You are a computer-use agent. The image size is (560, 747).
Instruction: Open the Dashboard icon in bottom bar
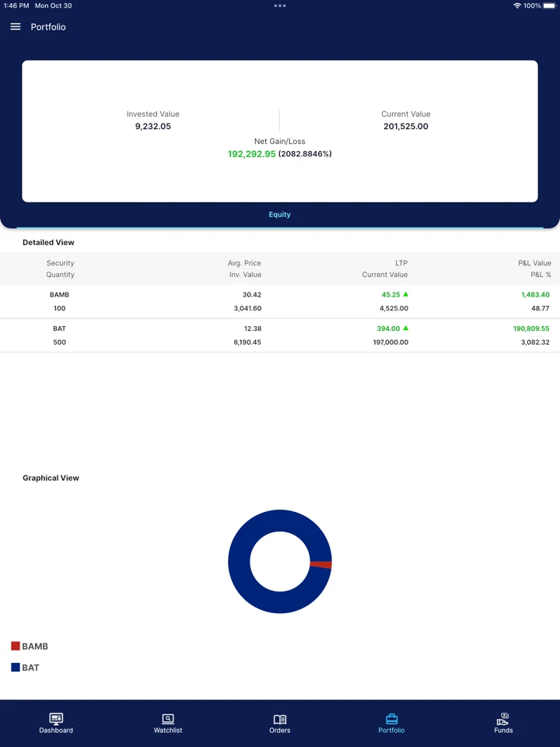[x=56, y=718]
